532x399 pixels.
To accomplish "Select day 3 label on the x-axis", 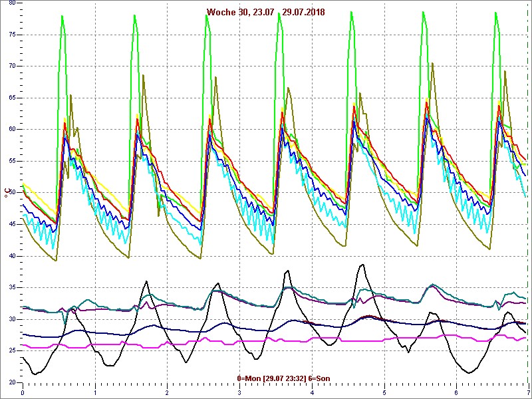I will click(239, 393).
